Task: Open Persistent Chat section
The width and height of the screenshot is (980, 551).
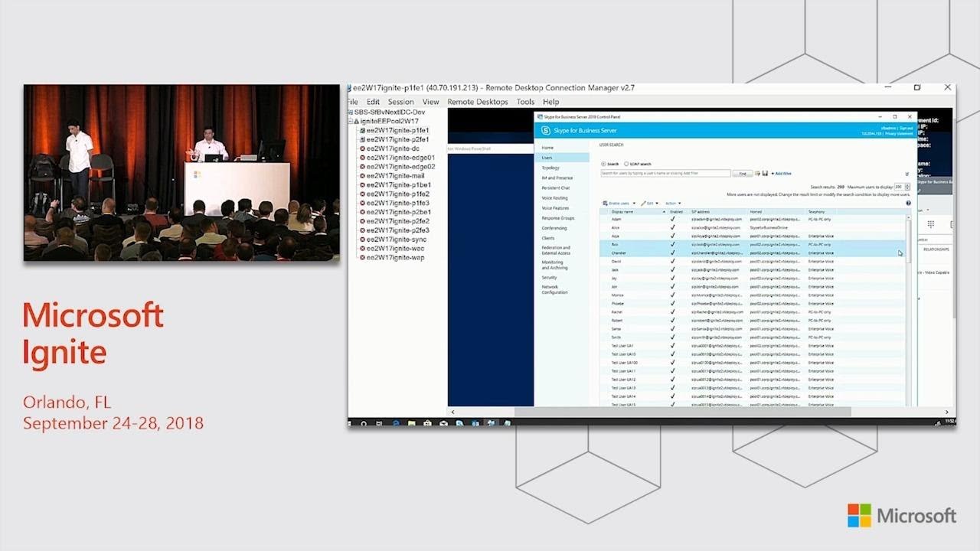Action: (556, 187)
